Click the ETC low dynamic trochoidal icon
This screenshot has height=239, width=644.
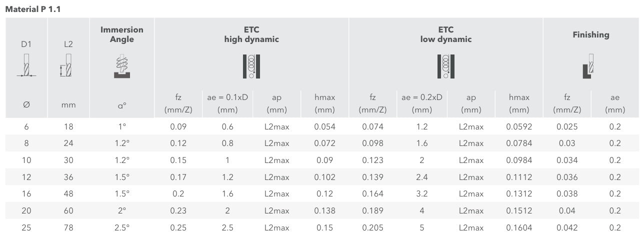pos(445,66)
